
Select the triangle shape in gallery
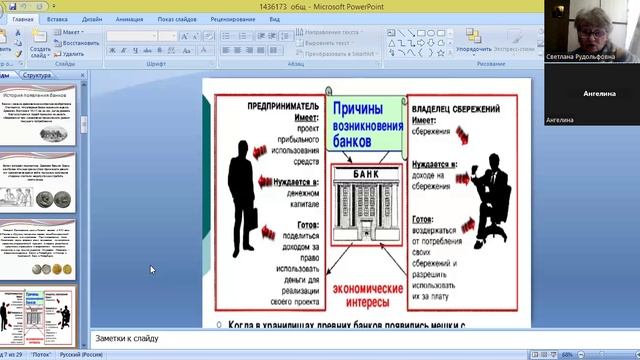tap(391, 43)
